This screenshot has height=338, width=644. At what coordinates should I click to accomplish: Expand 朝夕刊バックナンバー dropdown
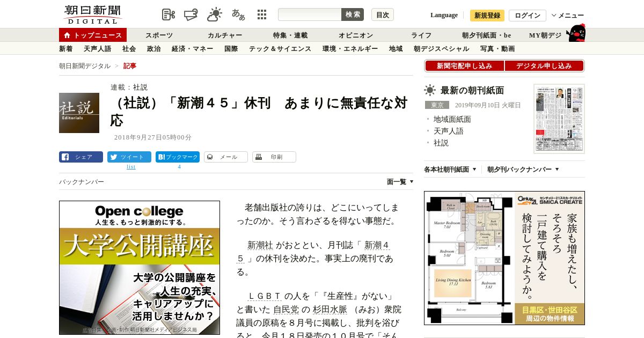pyautogui.click(x=523, y=170)
